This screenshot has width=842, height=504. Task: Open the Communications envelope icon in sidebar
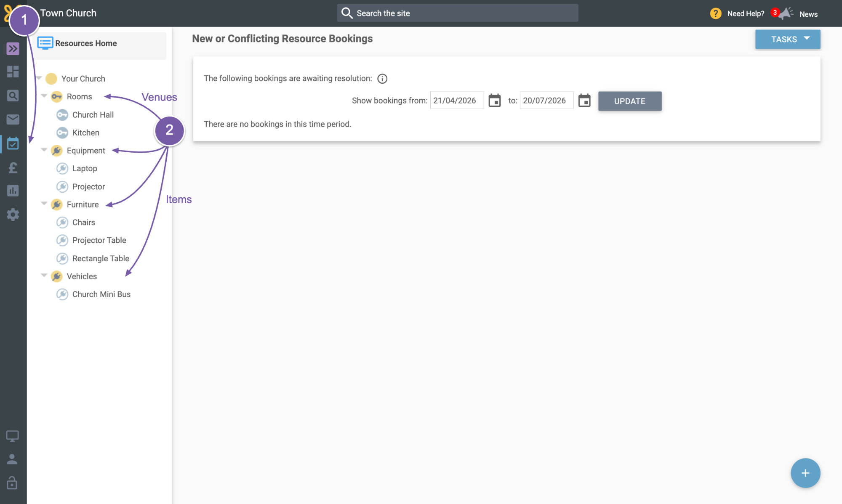point(13,119)
